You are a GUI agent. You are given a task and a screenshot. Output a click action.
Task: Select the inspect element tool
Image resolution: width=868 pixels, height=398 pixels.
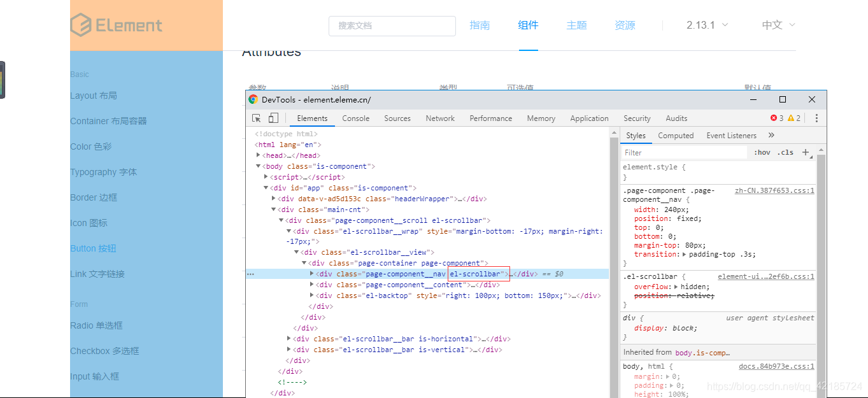click(x=256, y=118)
